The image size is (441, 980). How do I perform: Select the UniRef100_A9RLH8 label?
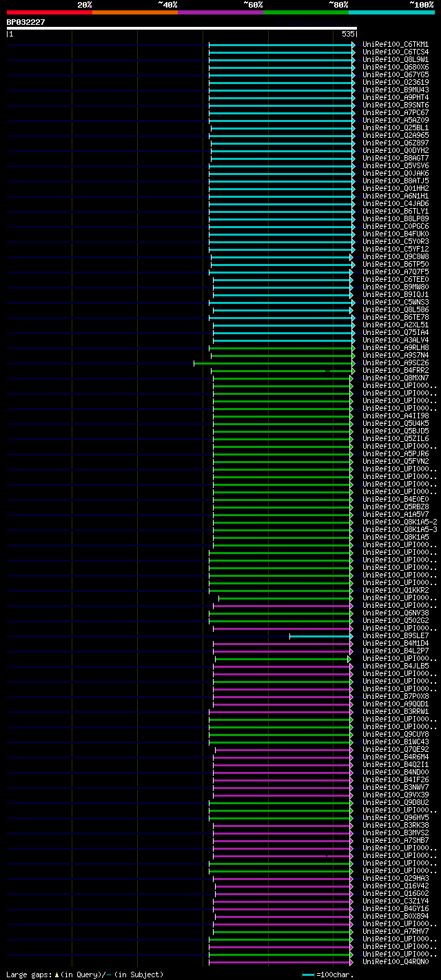coord(396,347)
